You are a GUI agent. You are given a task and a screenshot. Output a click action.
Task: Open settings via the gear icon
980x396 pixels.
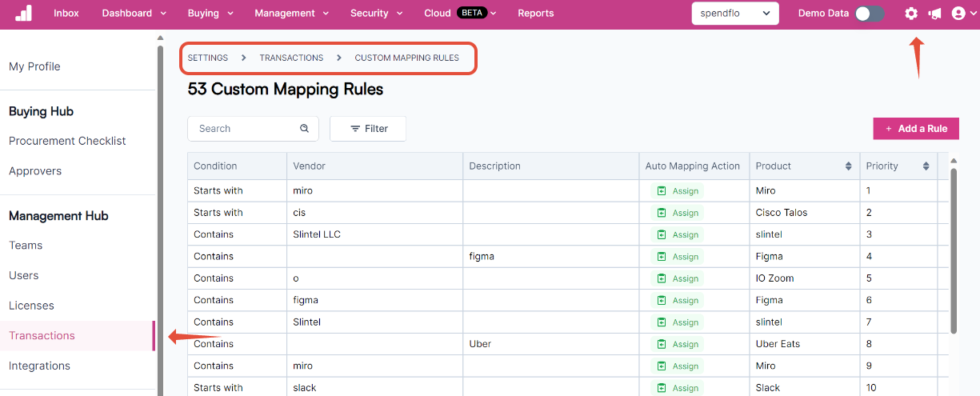click(911, 14)
